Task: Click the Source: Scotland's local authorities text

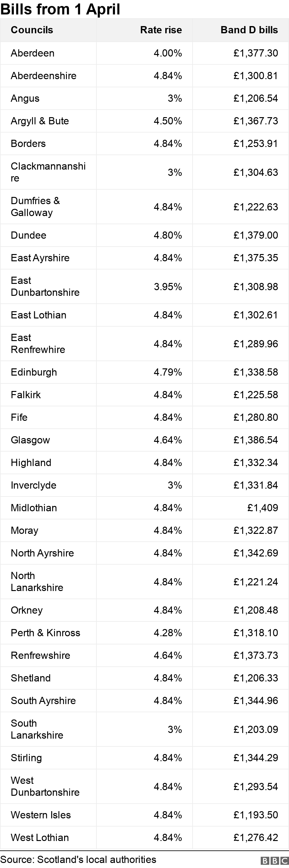Action: click(78, 860)
